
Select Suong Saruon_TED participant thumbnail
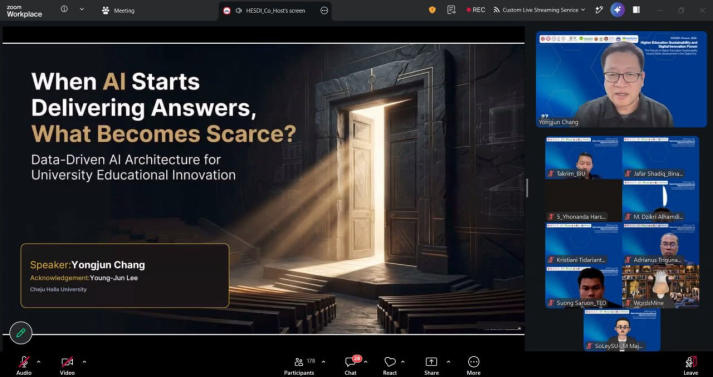[x=584, y=287]
